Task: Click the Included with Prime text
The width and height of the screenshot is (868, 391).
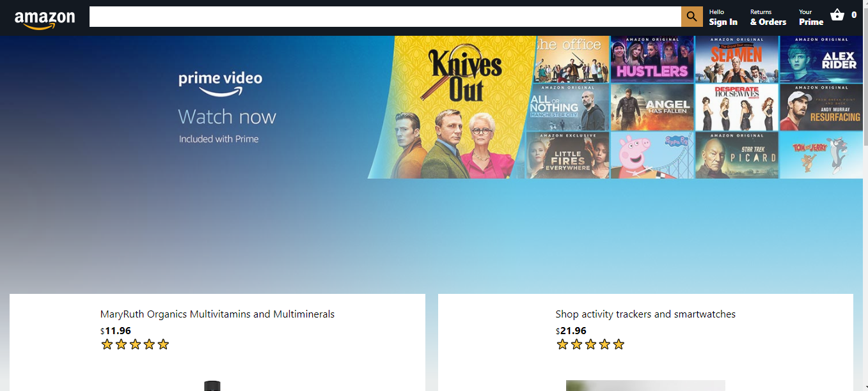Action: point(219,139)
